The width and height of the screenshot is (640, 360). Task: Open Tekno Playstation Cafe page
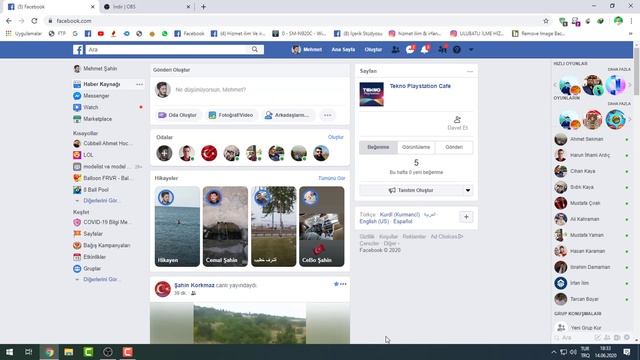click(420, 86)
